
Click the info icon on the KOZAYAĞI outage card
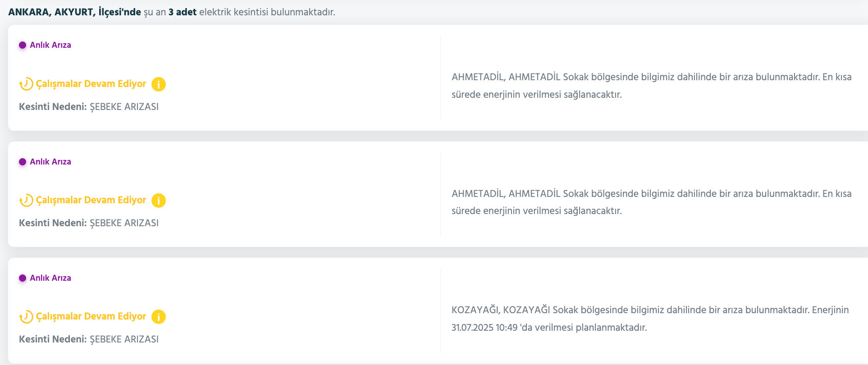pos(158,316)
